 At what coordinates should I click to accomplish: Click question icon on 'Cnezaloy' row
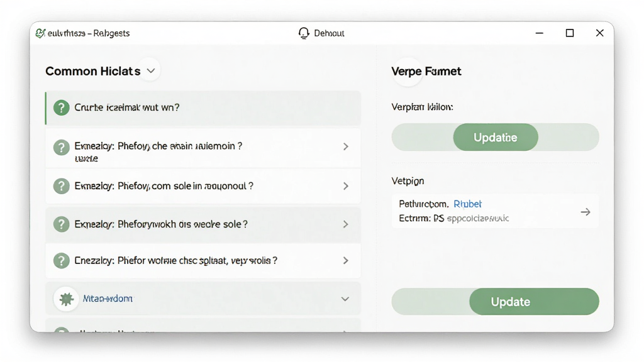coord(61,261)
